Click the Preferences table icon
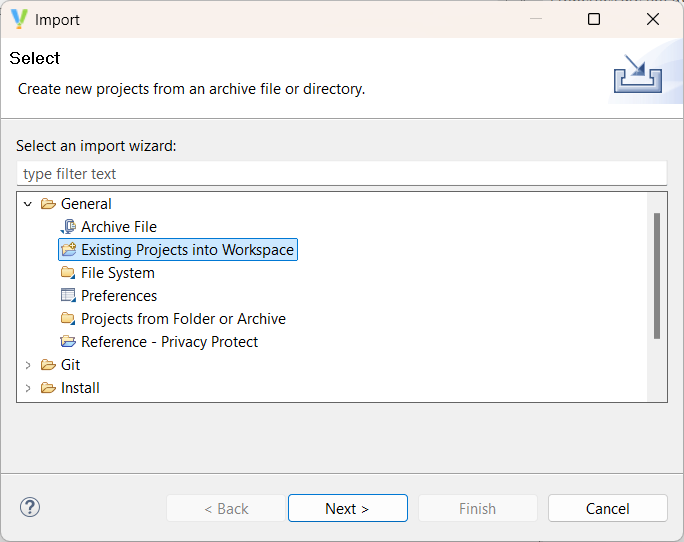Screen dimensions: 684x542 [x=68, y=296]
